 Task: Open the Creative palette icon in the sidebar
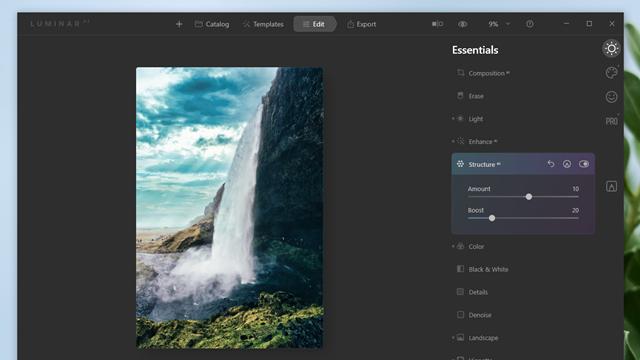[611, 73]
